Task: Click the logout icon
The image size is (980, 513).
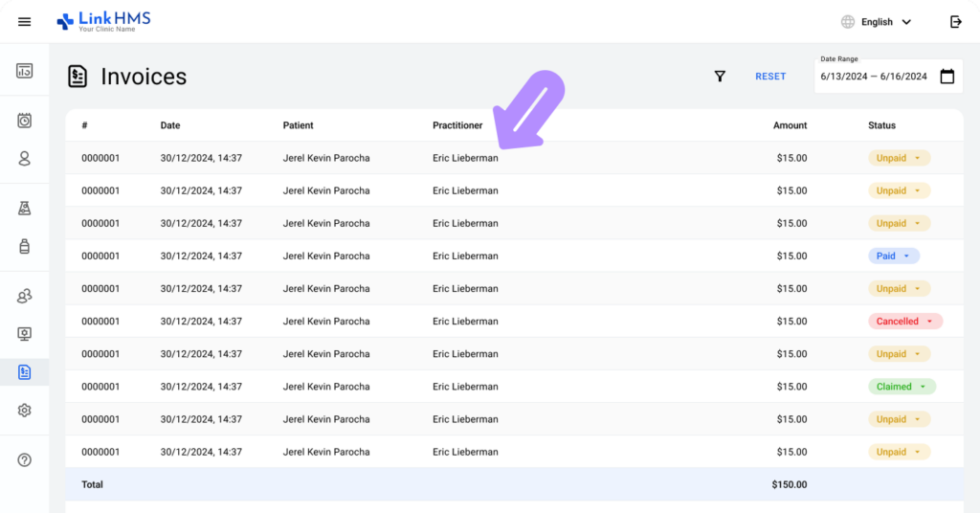Action: [x=956, y=22]
